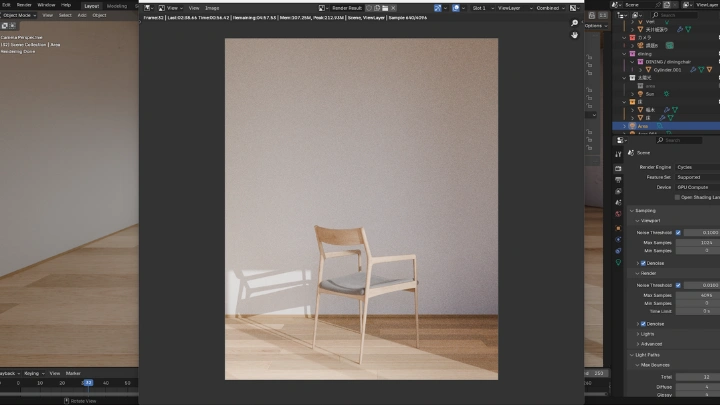720x405 pixels.
Task: Select Cylinder.001 in the outliner
Action: point(667,70)
